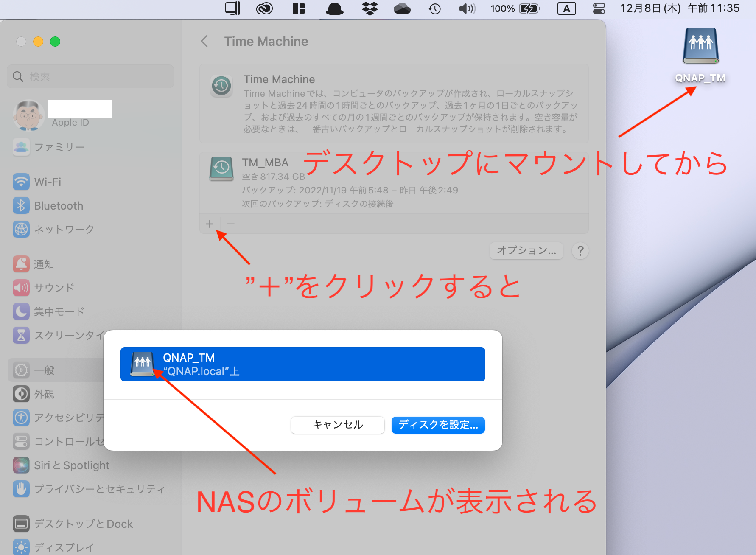The width and height of the screenshot is (756, 555).
Task: Click the デスクトップと Dock icon
Action: click(21, 524)
